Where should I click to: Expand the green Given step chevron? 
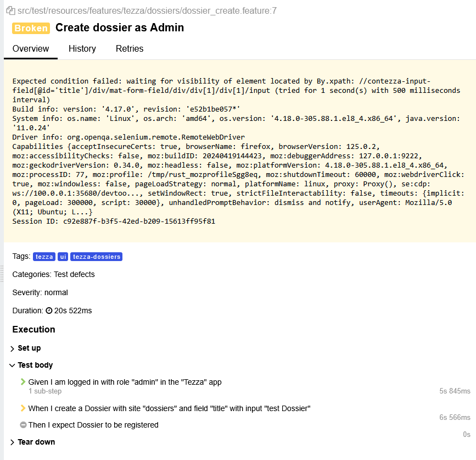pyautogui.click(x=23, y=381)
